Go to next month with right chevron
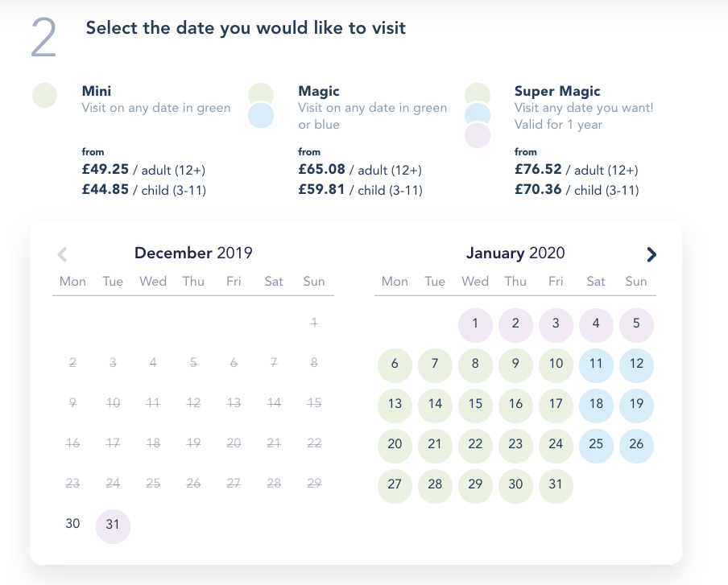This screenshot has width=728, height=585. (651, 254)
